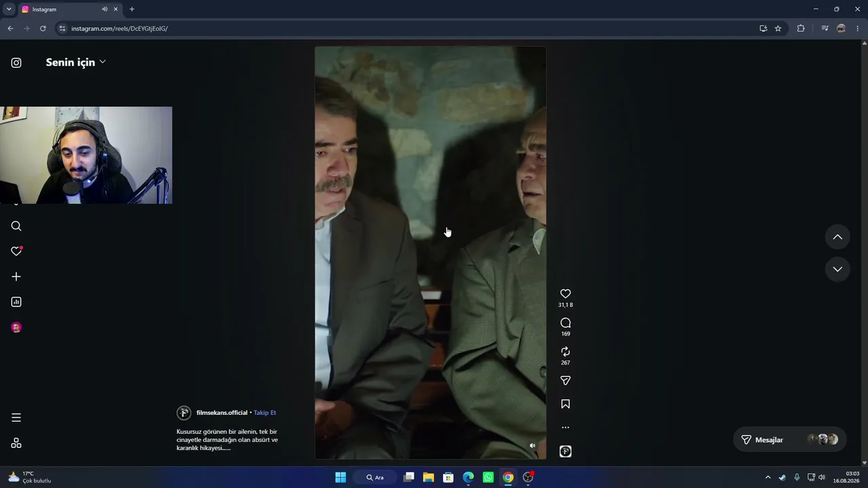The image size is (868, 488).
Task: Follow the account with 'Takip Et'
Action: (264, 413)
